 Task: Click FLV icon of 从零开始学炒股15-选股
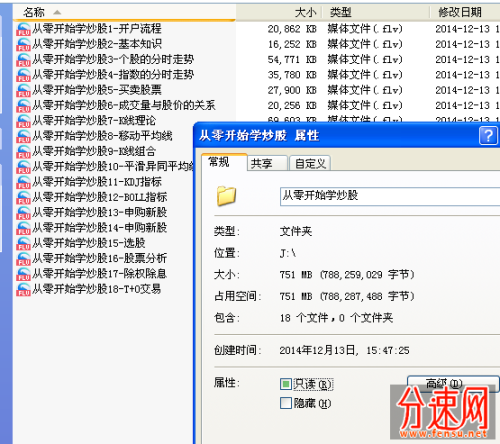pyautogui.click(x=23, y=244)
